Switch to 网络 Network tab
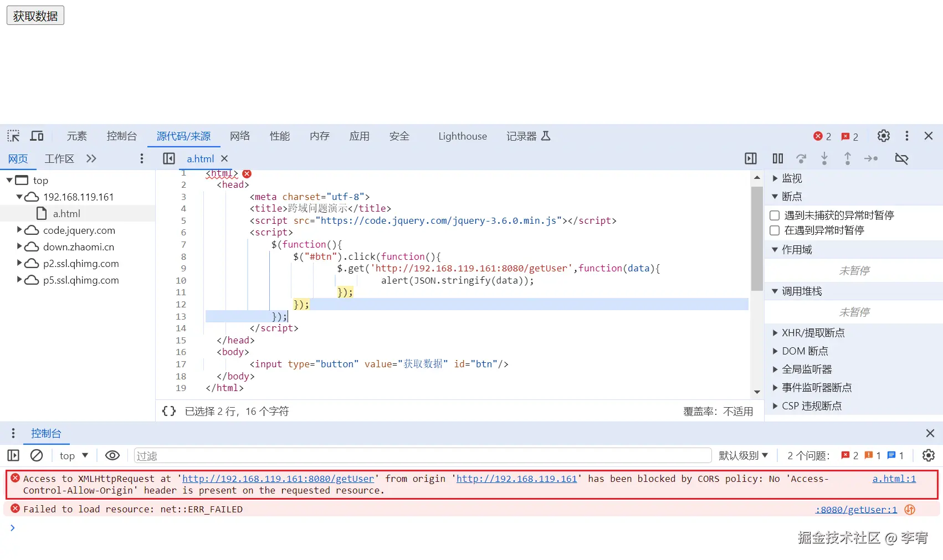 click(240, 136)
